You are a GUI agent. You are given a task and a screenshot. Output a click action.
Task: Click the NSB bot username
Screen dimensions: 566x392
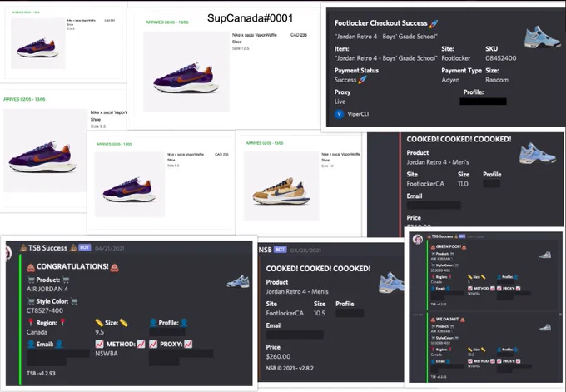[265, 250]
